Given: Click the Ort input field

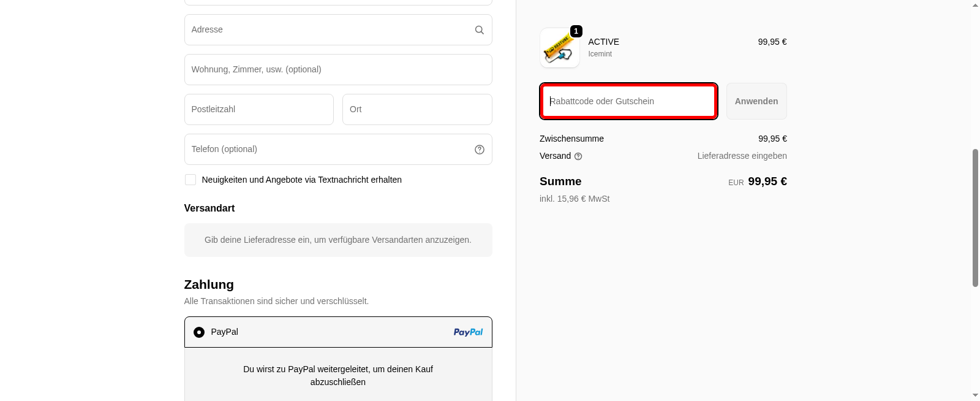Looking at the screenshot, I should tap(417, 109).
